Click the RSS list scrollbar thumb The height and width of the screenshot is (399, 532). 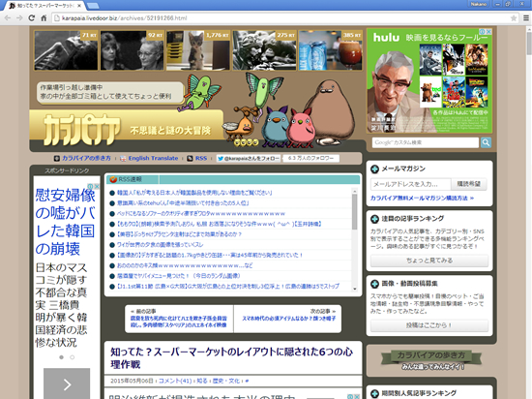(355, 211)
